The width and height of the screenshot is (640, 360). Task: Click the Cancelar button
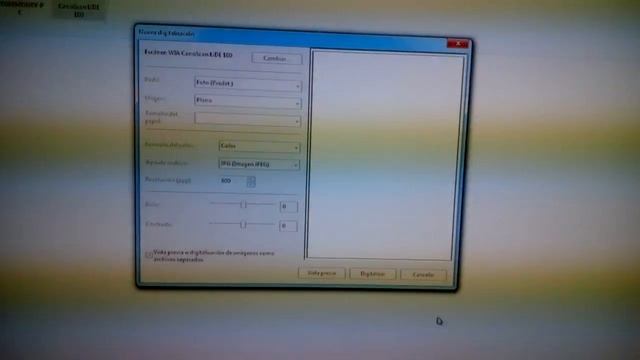pos(423,275)
